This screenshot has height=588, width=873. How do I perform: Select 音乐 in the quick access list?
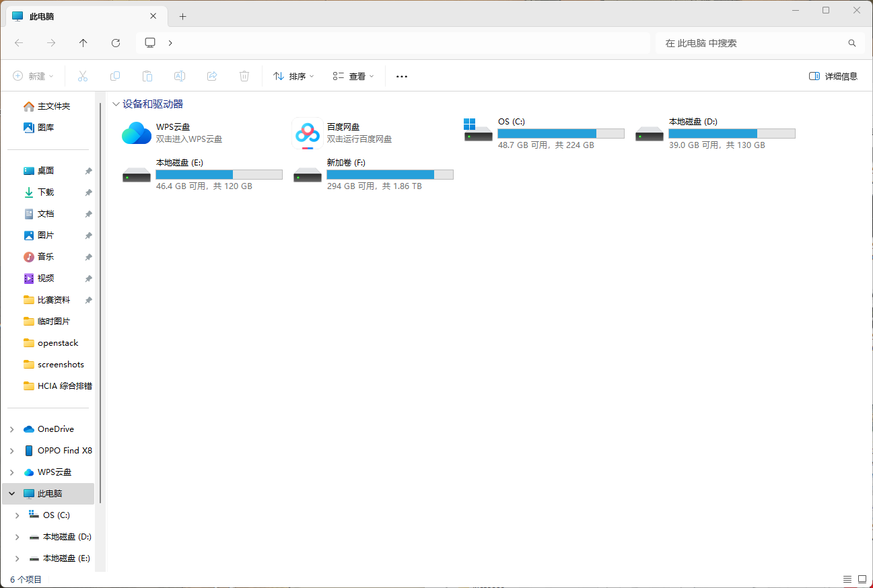[46, 257]
